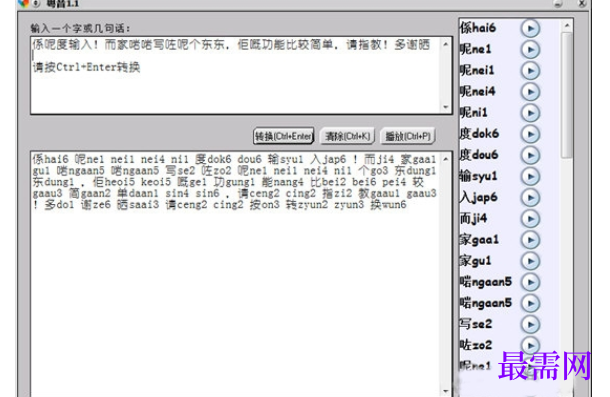Play the 入jap6 pronunciation
This screenshot has width=610, height=397.
(x=530, y=197)
